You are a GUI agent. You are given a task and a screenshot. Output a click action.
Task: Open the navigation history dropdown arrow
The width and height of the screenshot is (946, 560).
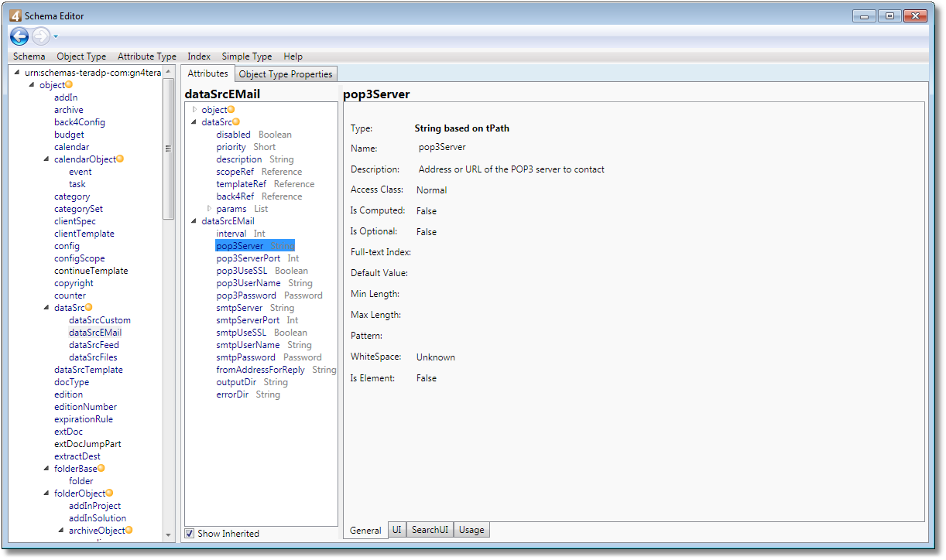(x=56, y=36)
